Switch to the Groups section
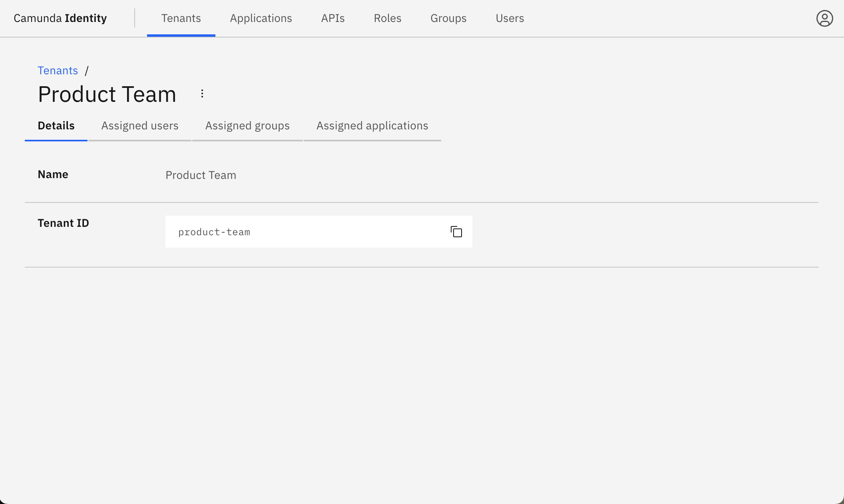 (x=448, y=18)
